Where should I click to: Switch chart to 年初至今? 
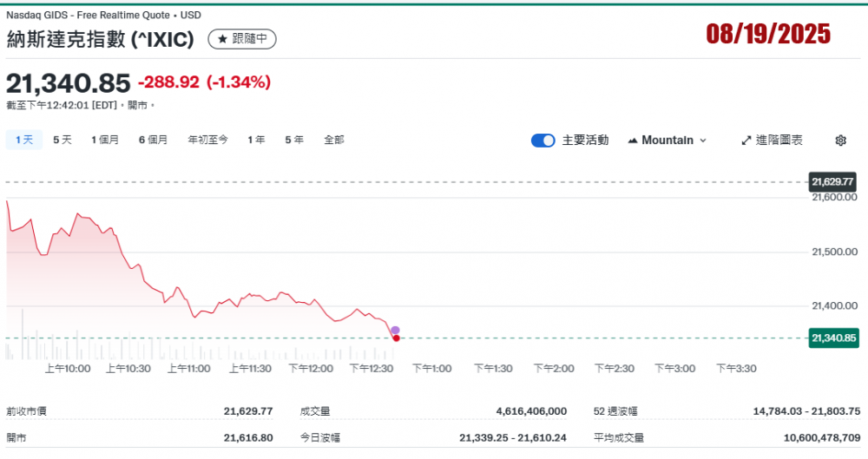208,140
